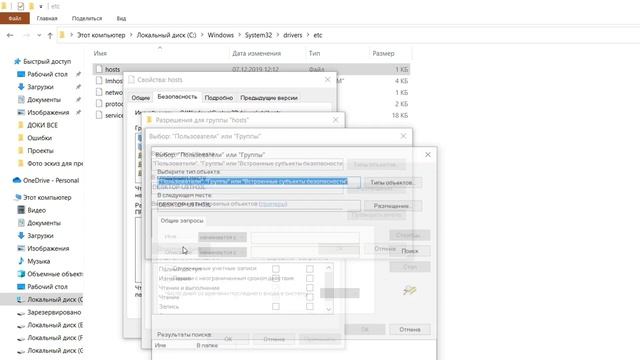Click permissions list scroll-down arrow
The image size is (640, 360).
point(329,309)
